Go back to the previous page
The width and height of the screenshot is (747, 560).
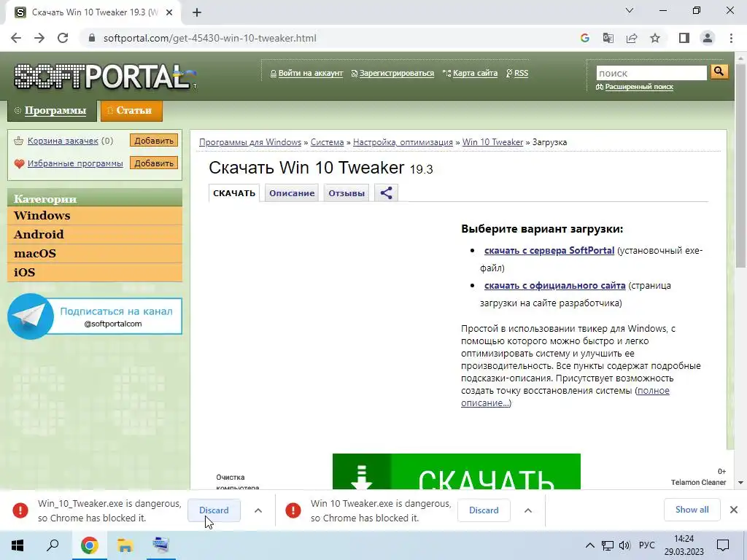point(16,38)
